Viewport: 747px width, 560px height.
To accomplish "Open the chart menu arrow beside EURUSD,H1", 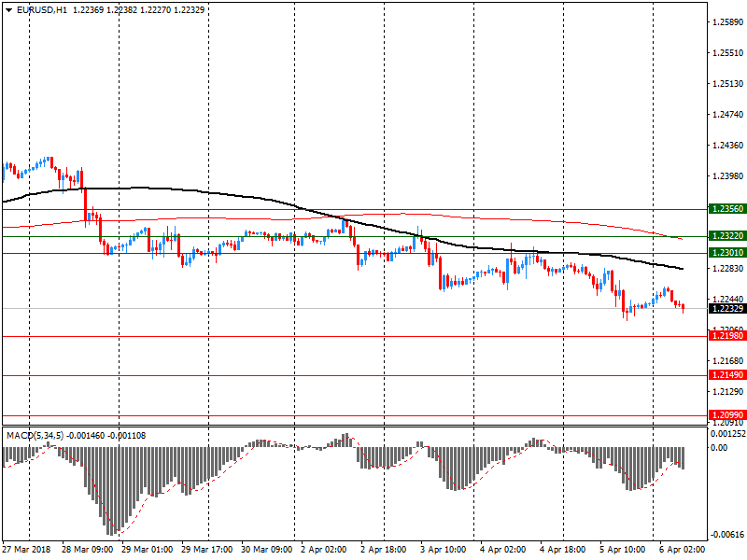I will [x=8, y=10].
